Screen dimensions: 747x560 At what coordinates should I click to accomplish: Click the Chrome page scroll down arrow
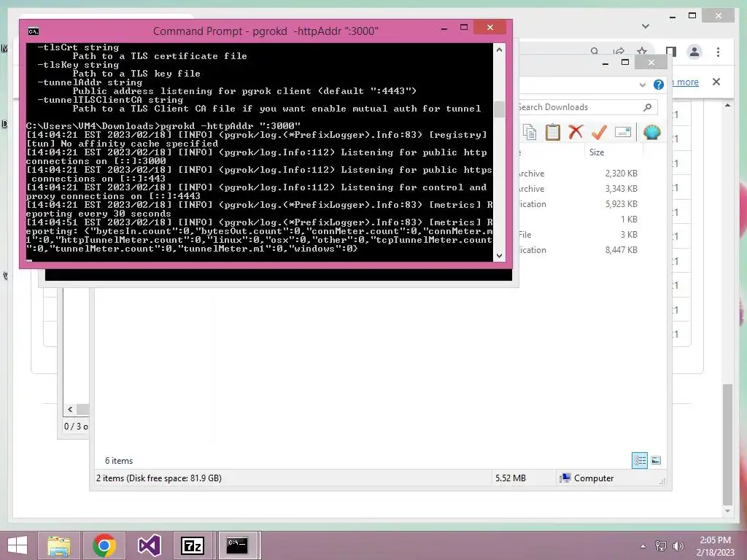[x=727, y=511]
